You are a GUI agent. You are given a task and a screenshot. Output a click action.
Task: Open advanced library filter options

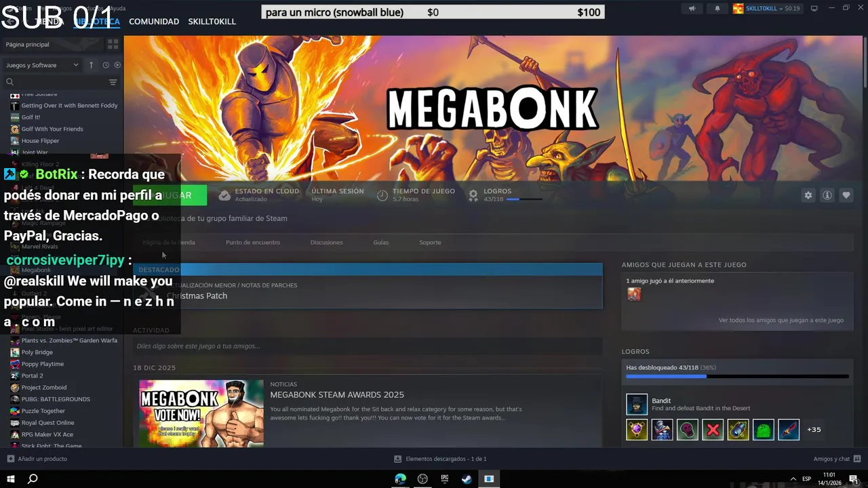click(113, 82)
